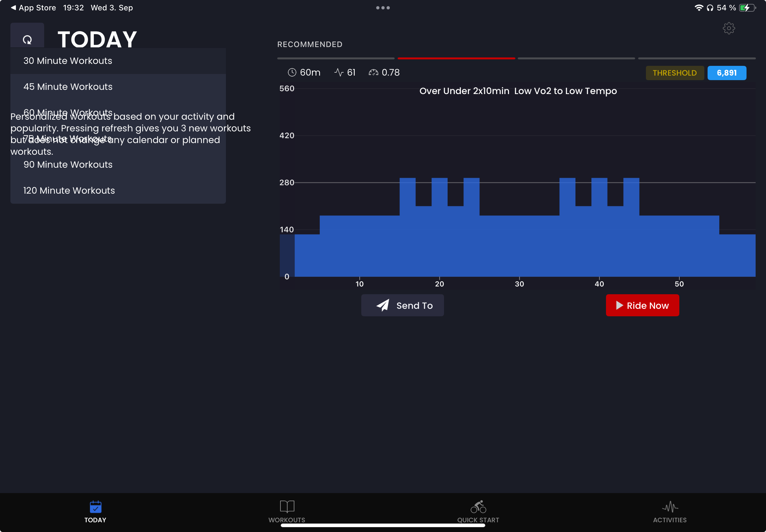Screen dimensions: 766x532
Task: Return via App Store back link
Action: (33, 8)
